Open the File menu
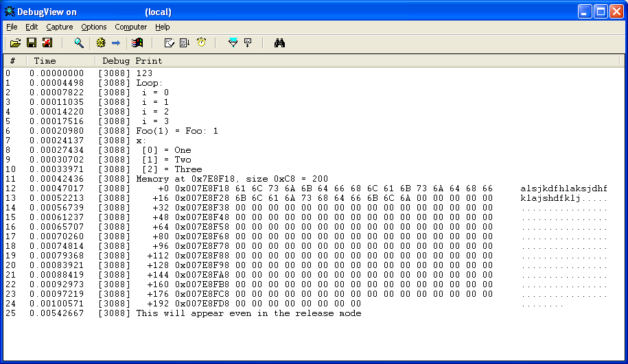The width and height of the screenshot is (628, 364). (x=12, y=27)
